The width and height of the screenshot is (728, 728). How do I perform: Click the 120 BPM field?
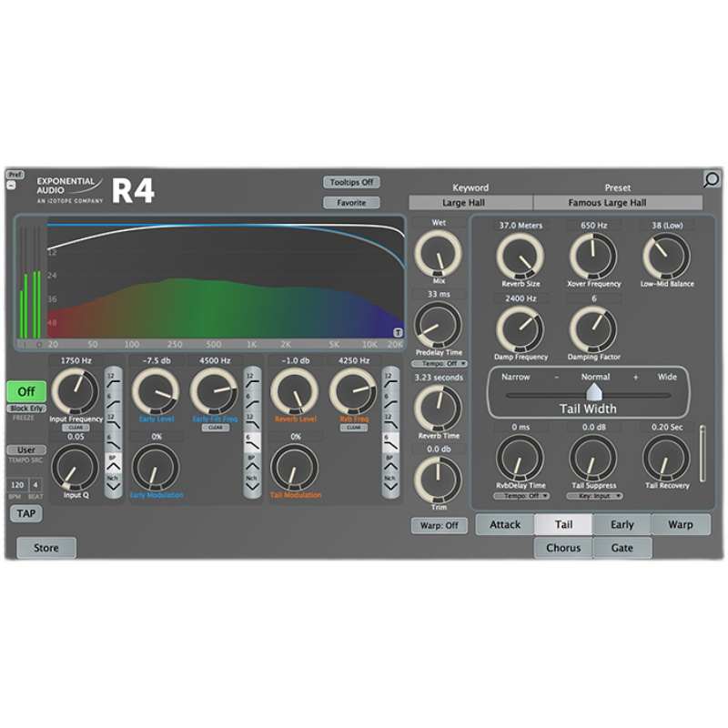click(17, 485)
